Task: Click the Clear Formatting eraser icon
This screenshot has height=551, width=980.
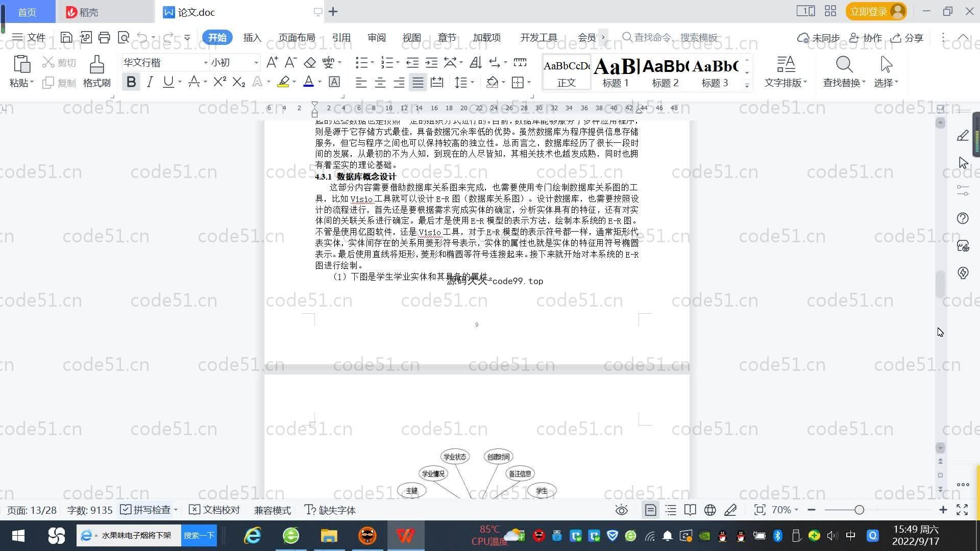Action: click(x=310, y=62)
